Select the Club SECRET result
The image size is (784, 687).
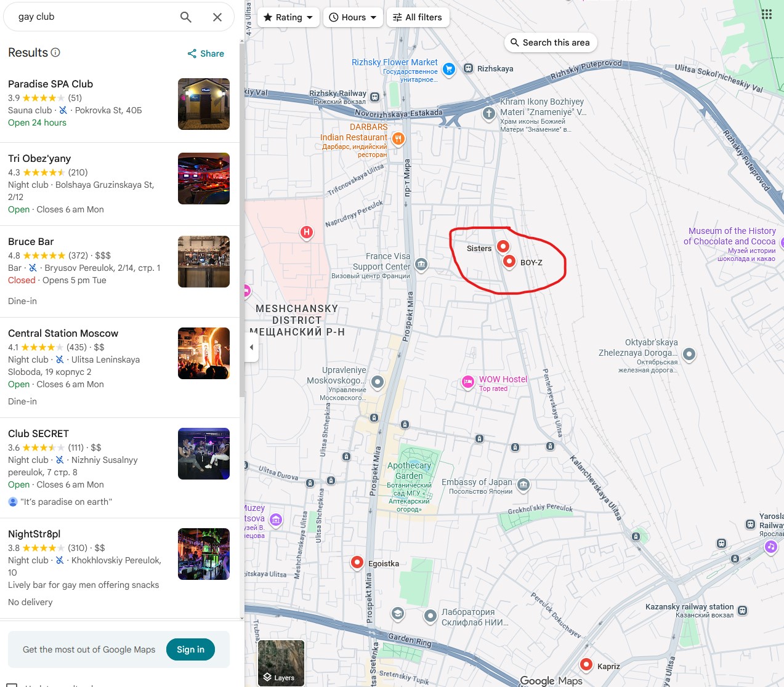pos(119,468)
